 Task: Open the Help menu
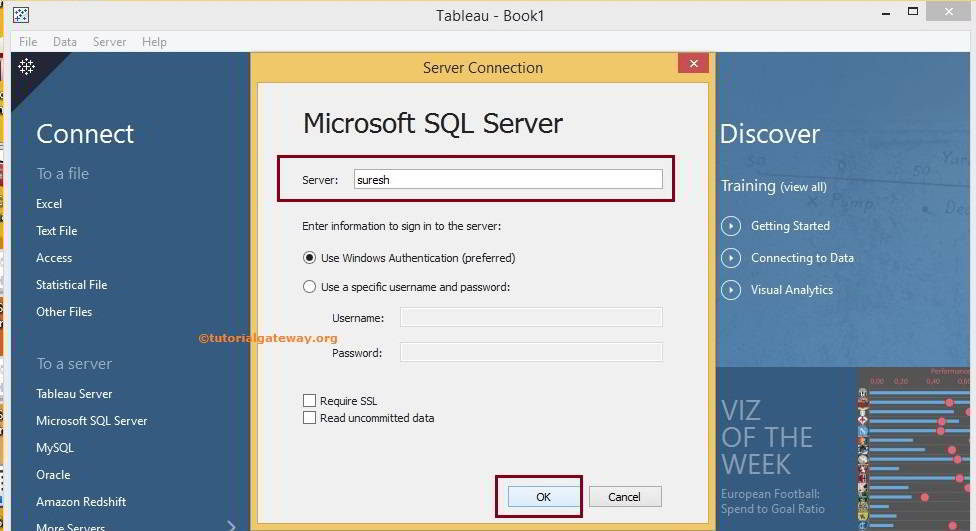click(x=154, y=42)
